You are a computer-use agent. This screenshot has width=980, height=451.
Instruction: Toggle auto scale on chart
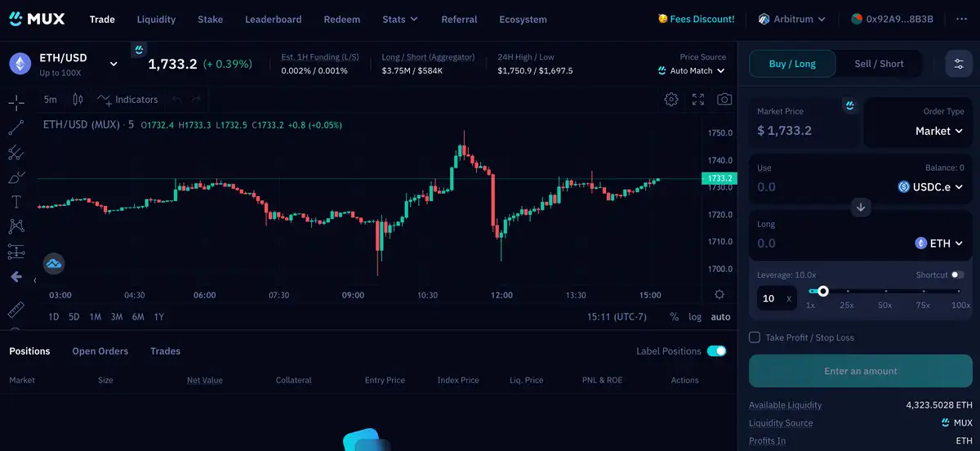click(x=720, y=317)
